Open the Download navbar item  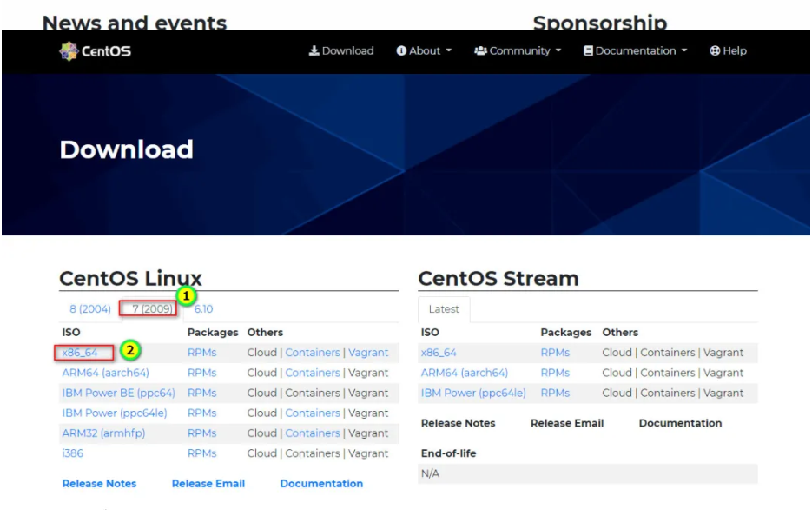coord(341,50)
